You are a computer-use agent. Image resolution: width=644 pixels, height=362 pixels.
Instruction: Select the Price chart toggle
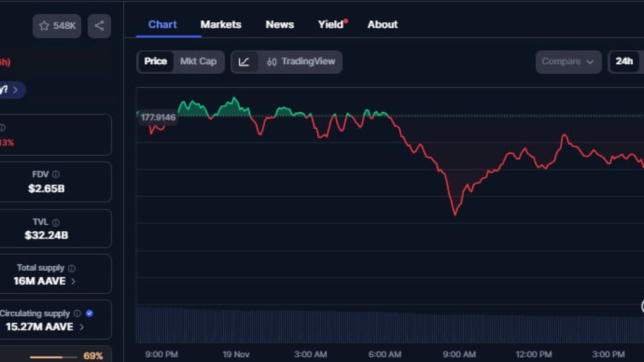[155, 62]
